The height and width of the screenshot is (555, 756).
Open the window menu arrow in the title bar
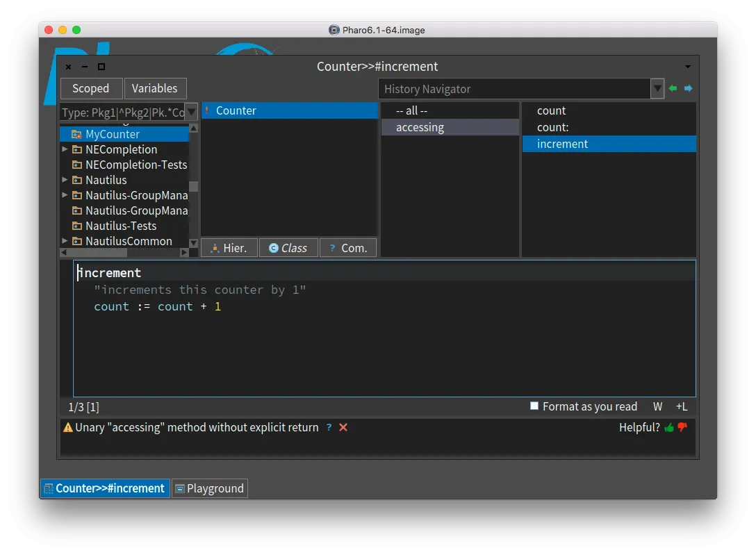tap(688, 67)
